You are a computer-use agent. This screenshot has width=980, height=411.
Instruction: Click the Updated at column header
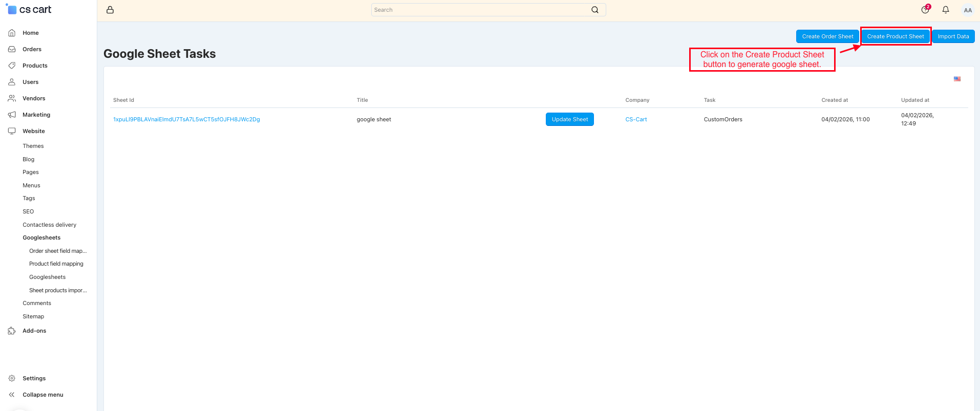click(x=915, y=100)
